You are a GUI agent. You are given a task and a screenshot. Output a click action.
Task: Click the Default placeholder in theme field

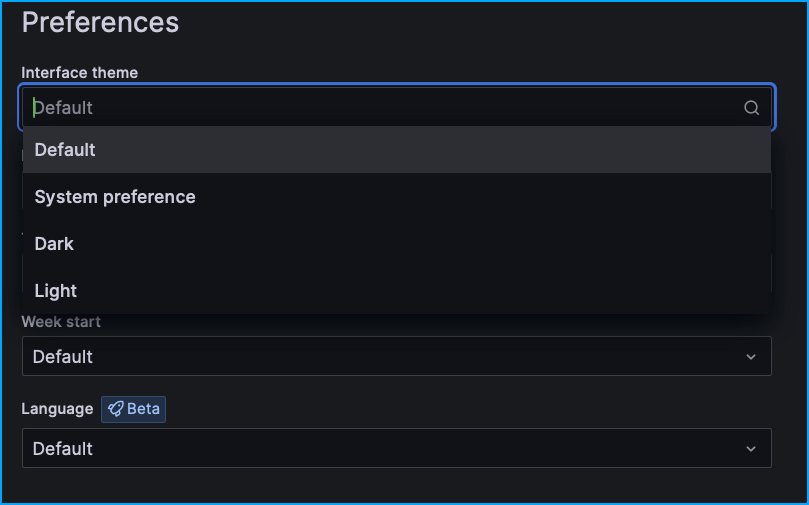[64, 108]
